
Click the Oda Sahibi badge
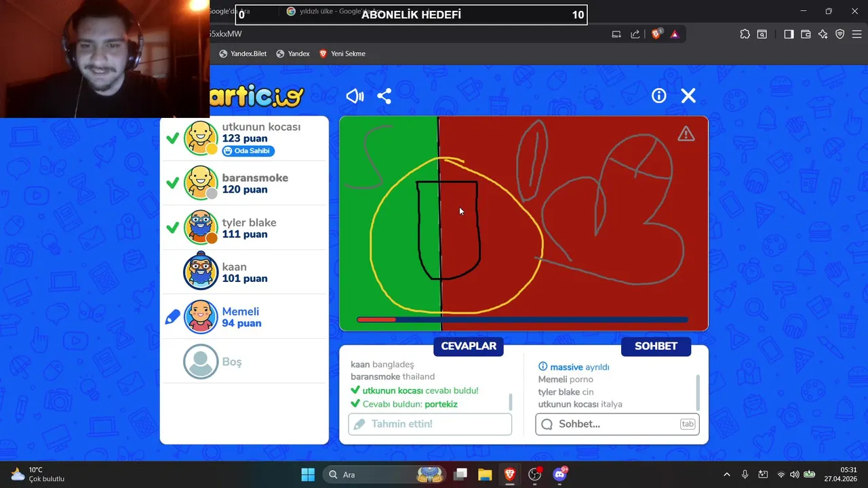[x=248, y=150]
